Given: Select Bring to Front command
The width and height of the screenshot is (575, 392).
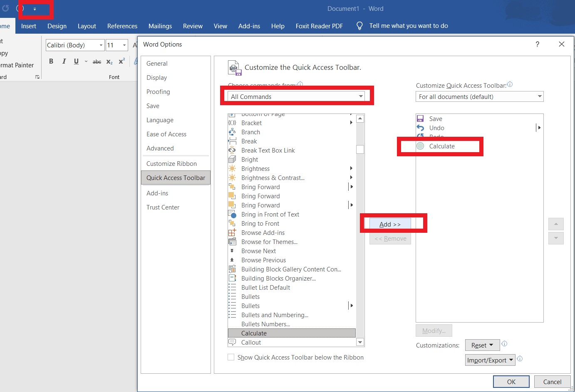Looking at the screenshot, I should click(292, 223).
